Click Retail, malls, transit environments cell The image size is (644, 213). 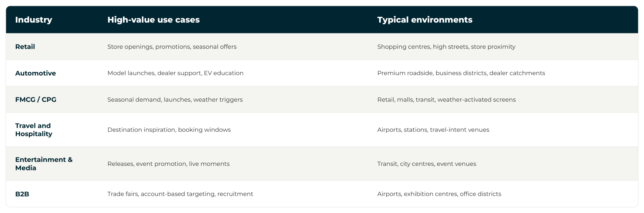[447, 100]
